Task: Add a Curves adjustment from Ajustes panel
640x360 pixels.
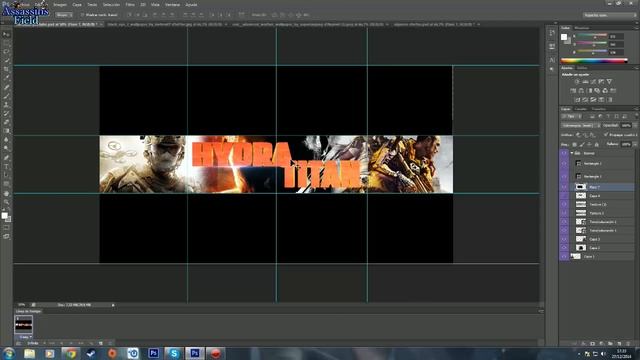Action: click(593, 82)
